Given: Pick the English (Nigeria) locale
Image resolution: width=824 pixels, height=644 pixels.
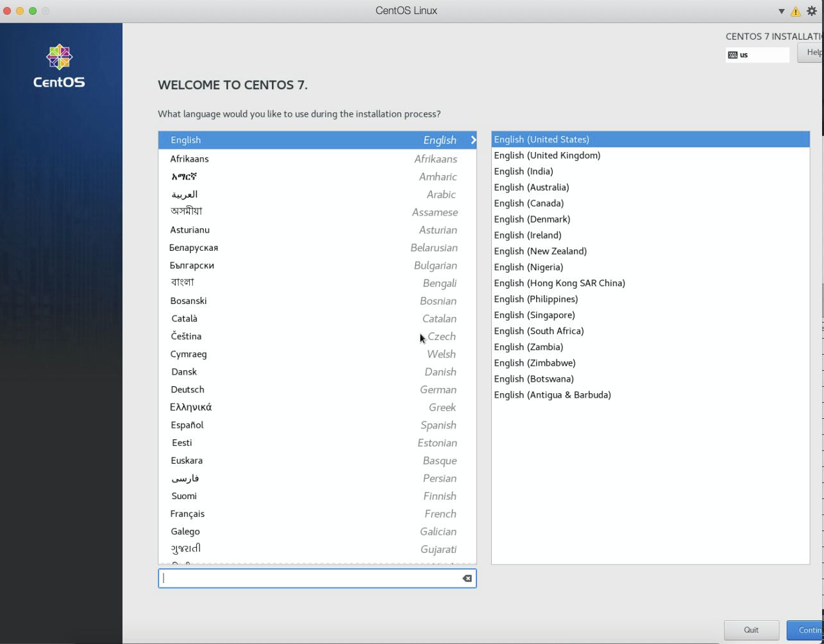Looking at the screenshot, I should click(650, 267).
